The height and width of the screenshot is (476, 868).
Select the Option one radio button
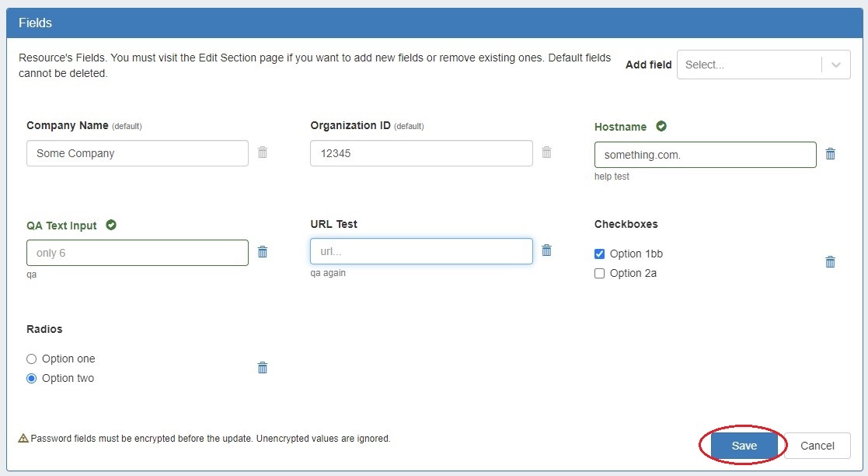point(32,359)
